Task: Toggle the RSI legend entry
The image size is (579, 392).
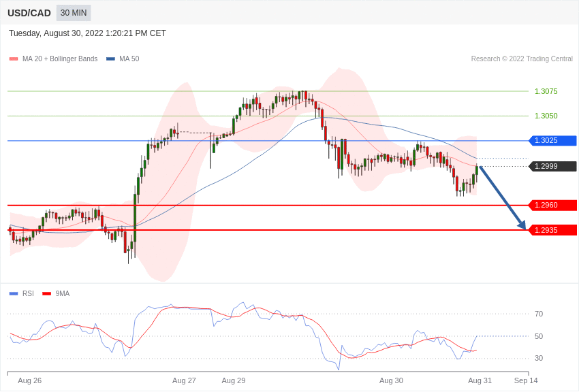Action: [21, 293]
